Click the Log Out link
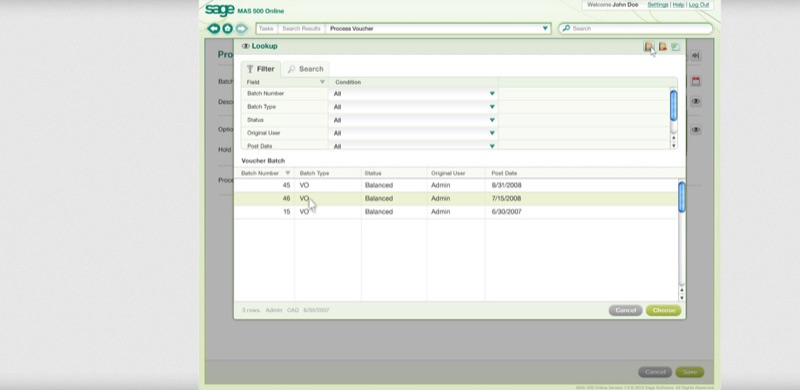This screenshot has width=800, height=390. (698, 5)
